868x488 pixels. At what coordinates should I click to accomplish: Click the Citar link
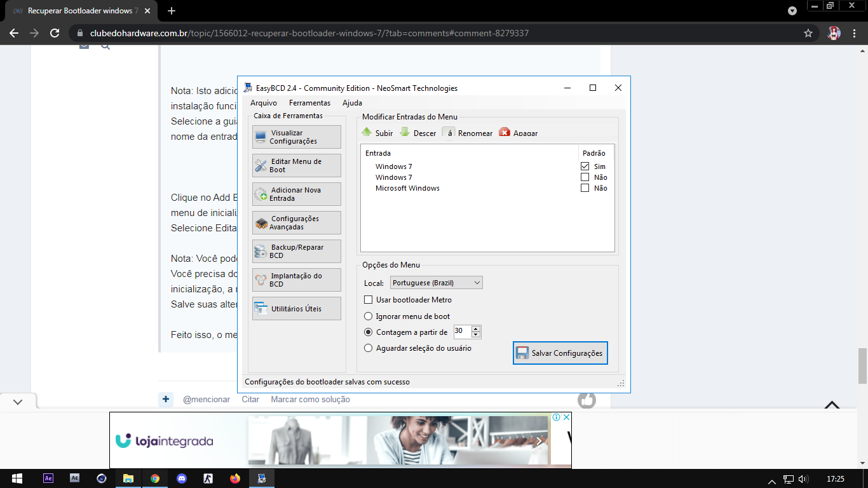click(x=250, y=399)
